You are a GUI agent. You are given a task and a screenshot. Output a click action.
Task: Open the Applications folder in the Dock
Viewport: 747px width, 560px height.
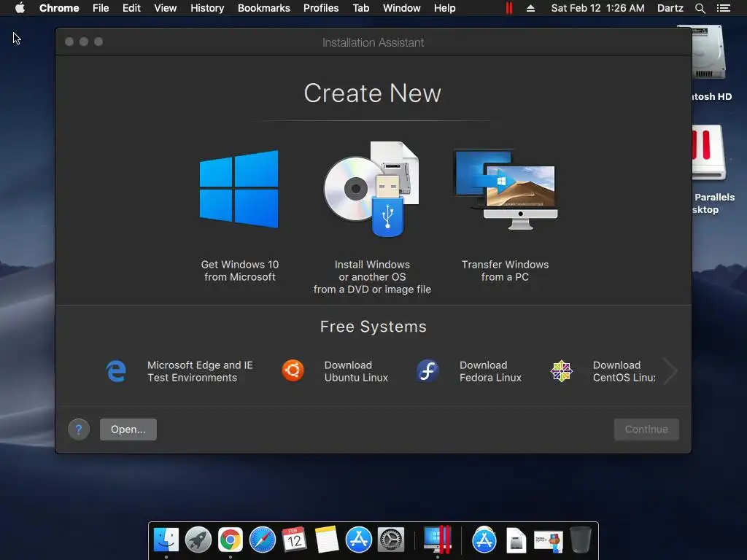click(484, 540)
